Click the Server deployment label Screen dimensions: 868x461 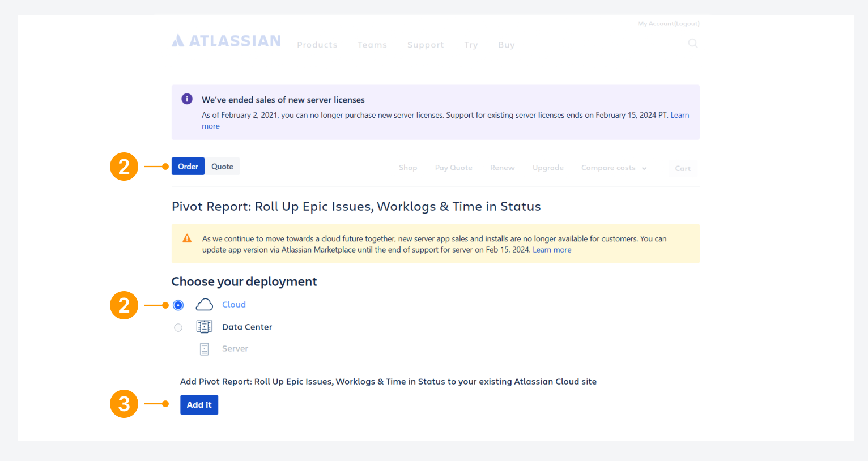point(235,349)
